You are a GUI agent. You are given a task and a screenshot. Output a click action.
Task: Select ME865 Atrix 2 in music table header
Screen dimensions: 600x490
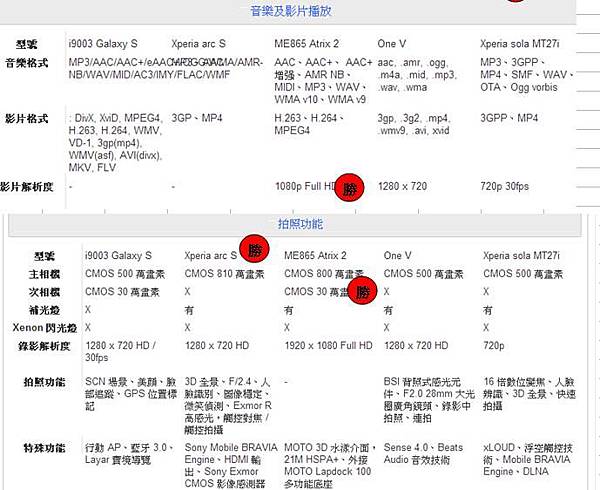(307, 44)
